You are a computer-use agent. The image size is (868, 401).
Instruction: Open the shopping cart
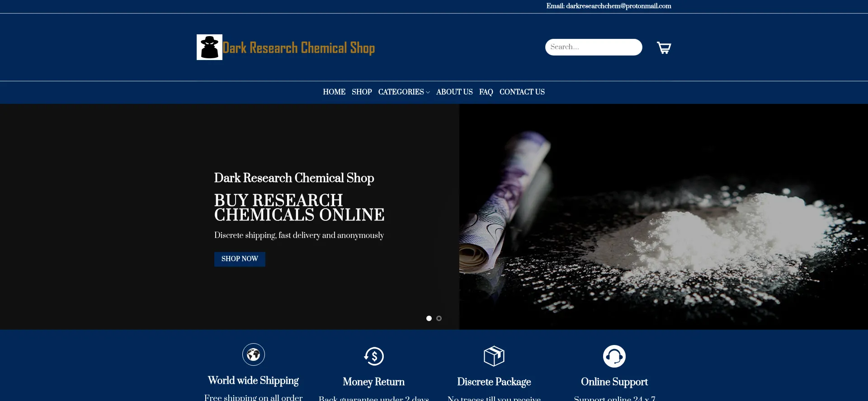[x=664, y=47]
